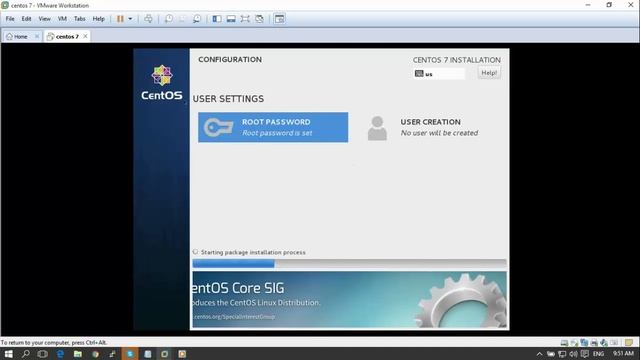The width and height of the screenshot is (640, 360).
Task: Click the console view toolbar icon
Action: tap(280, 19)
